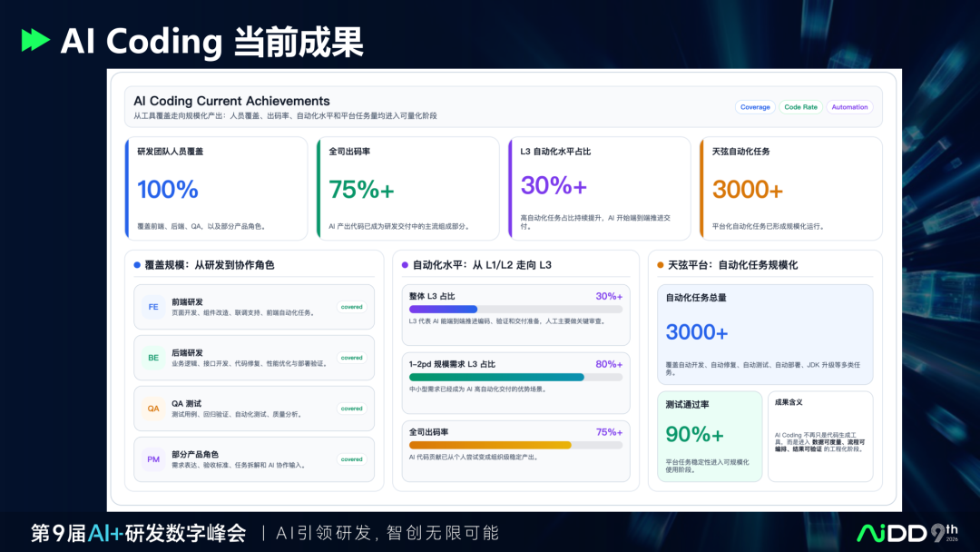
Task: Click the note 中小型需求已经成为 AI 高自动化交付的优势场景
Action: 479,389
